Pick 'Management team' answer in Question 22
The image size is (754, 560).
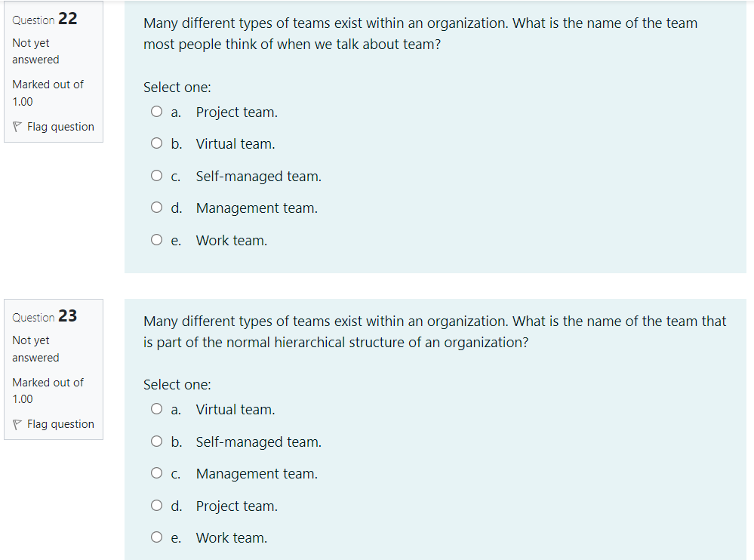point(156,207)
